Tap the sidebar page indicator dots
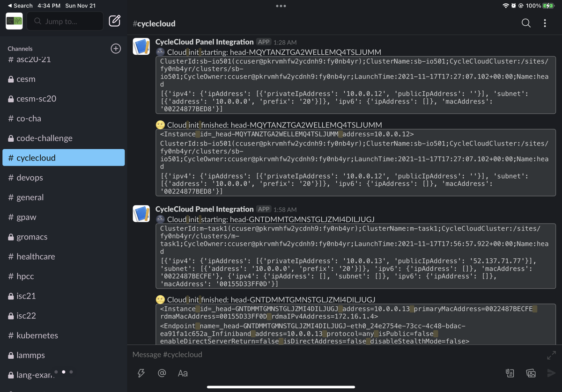 tap(64, 372)
